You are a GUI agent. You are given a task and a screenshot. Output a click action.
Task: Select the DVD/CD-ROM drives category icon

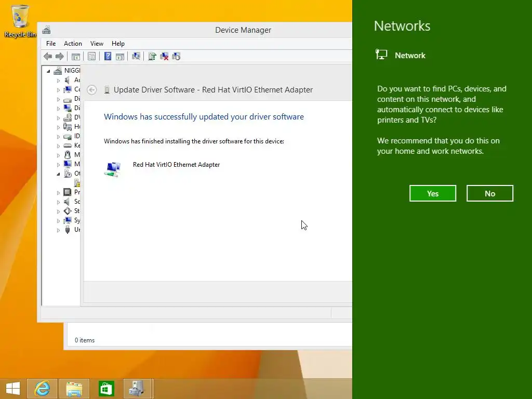click(x=68, y=118)
